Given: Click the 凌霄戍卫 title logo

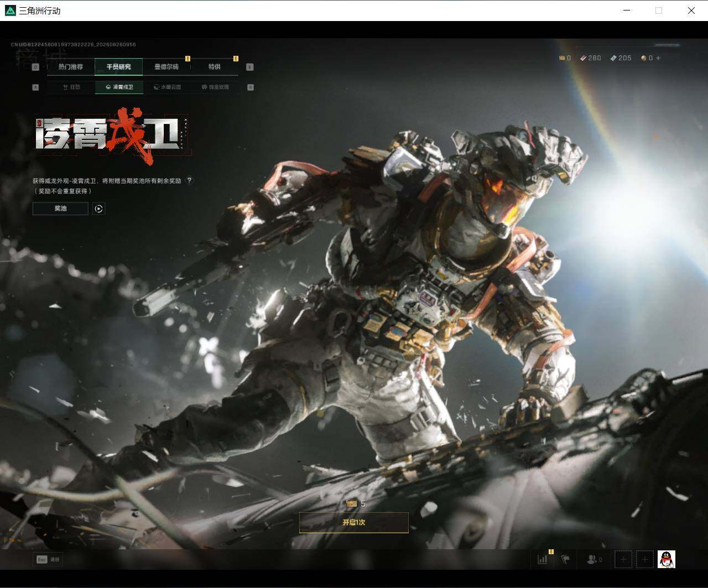Looking at the screenshot, I should (112, 137).
